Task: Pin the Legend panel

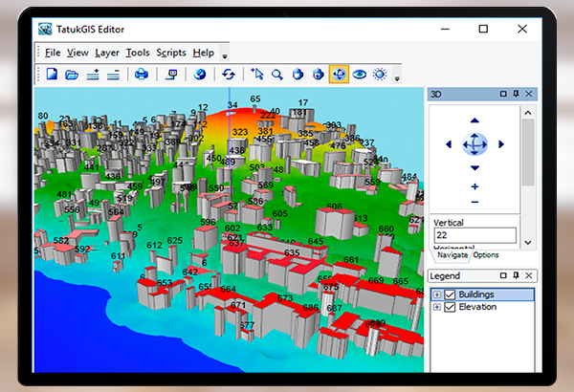Action: pos(516,275)
